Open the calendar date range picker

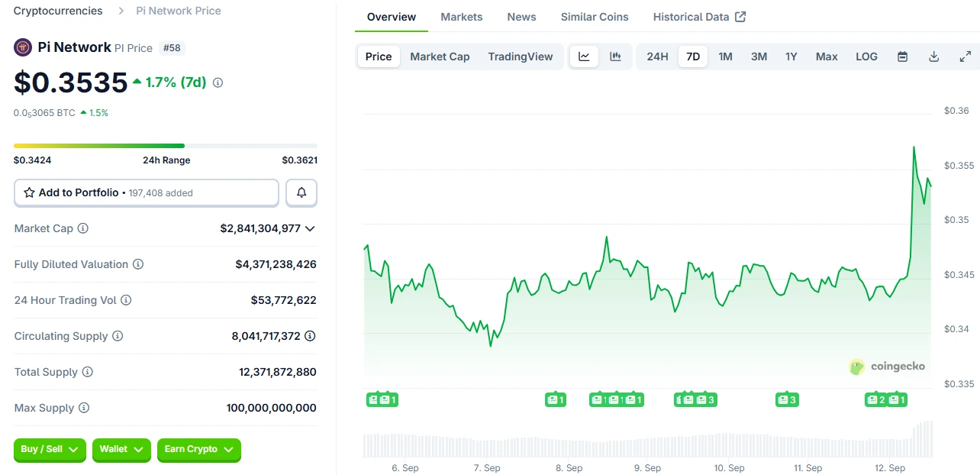902,56
